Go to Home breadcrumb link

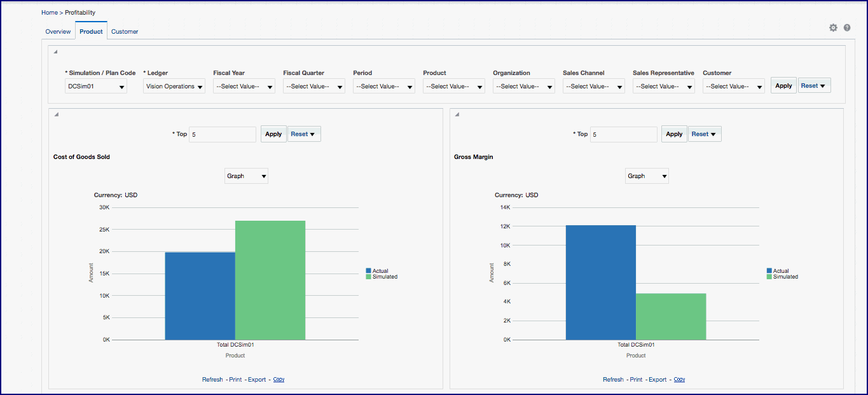[x=49, y=12]
